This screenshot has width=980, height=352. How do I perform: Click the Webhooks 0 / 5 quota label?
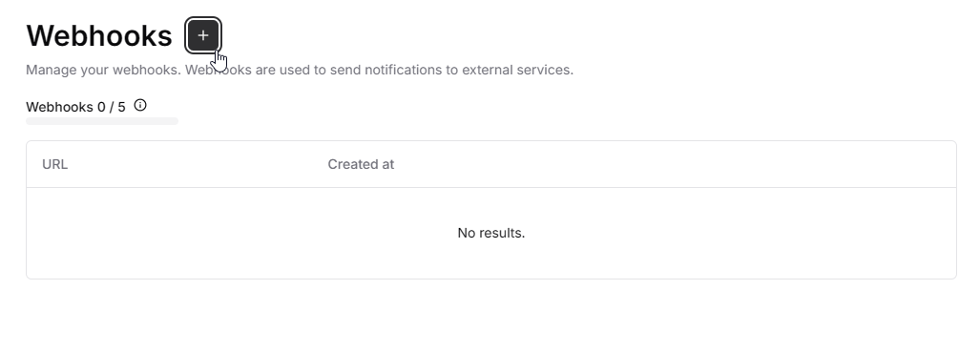tap(75, 107)
